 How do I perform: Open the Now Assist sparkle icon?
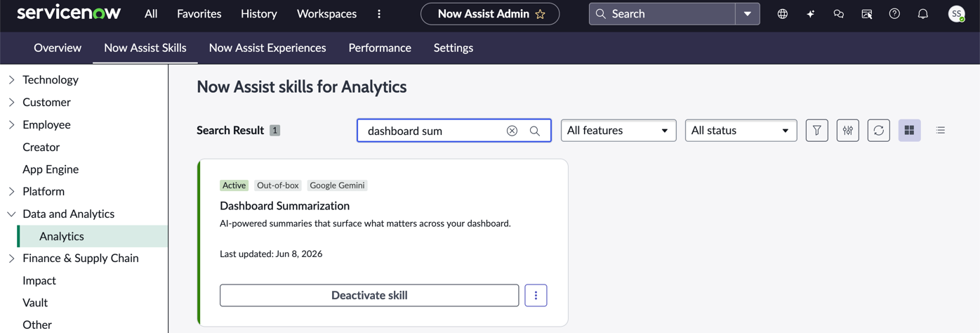[x=810, y=14]
